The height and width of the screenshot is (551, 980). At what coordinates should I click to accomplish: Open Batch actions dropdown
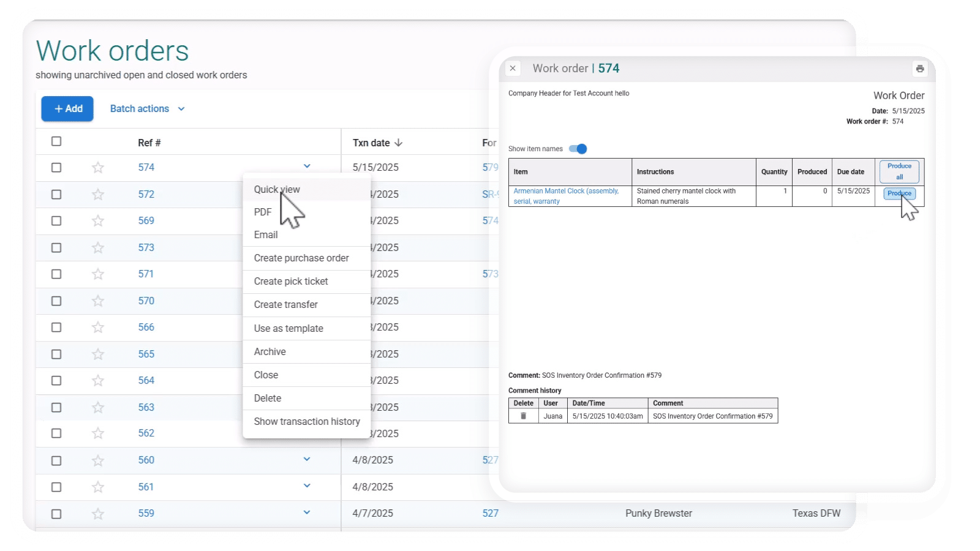(x=147, y=109)
